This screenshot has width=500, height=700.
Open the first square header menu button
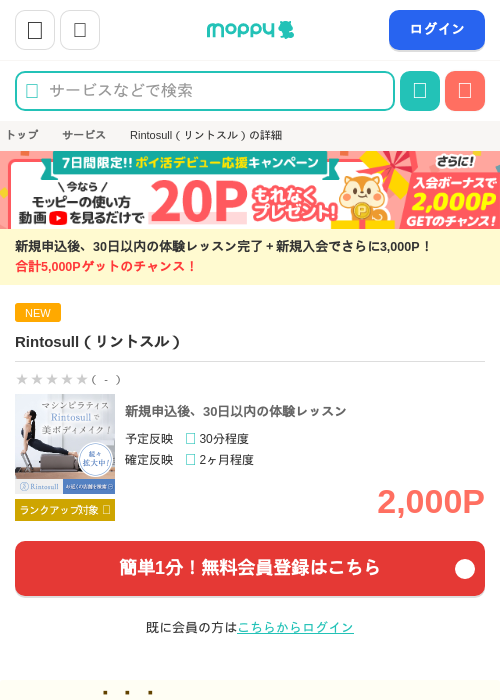point(35,30)
